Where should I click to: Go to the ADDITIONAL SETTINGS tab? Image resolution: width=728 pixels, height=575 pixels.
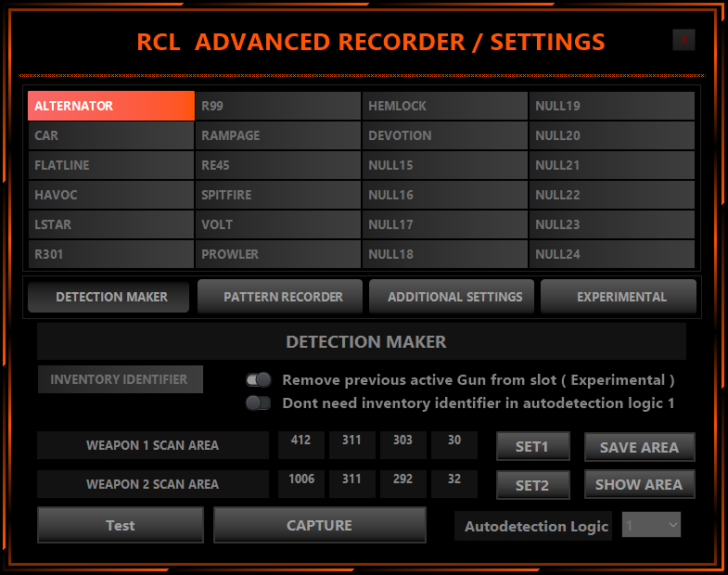point(452,297)
